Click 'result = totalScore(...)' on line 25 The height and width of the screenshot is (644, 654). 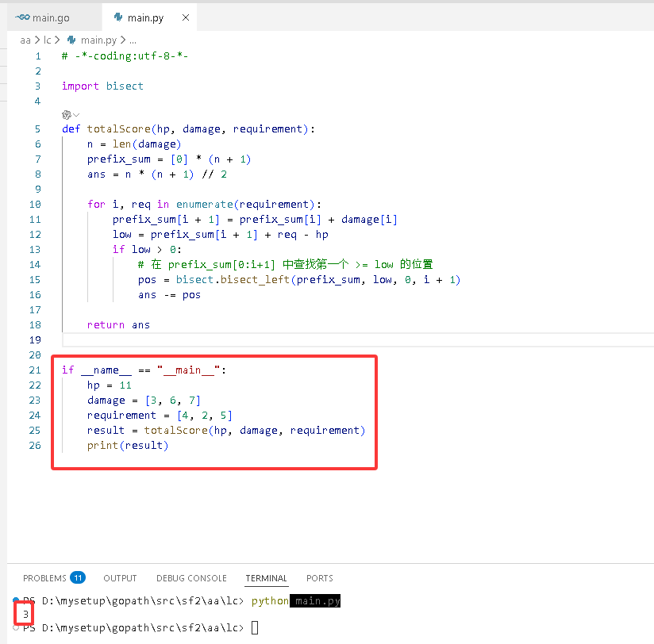tap(226, 431)
